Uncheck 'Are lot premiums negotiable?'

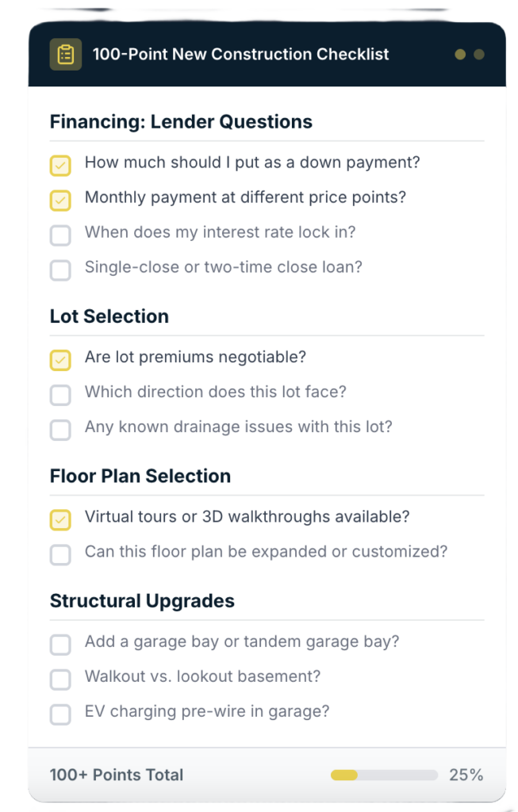[x=60, y=359]
